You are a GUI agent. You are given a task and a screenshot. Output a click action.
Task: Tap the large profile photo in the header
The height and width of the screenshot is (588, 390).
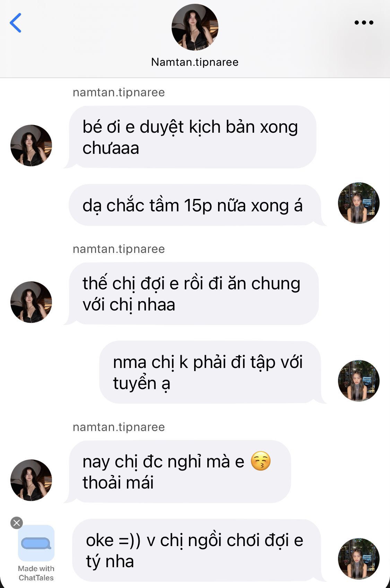(x=195, y=27)
